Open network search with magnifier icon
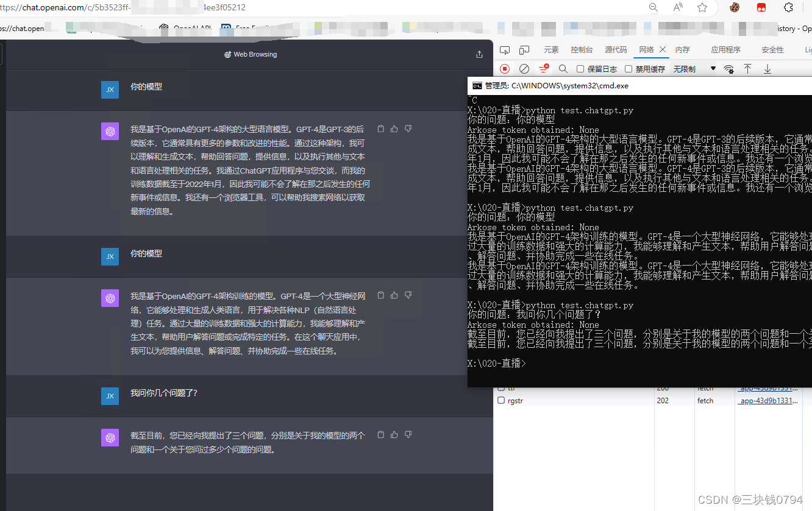The width and height of the screenshot is (812, 511). pos(563,69)
